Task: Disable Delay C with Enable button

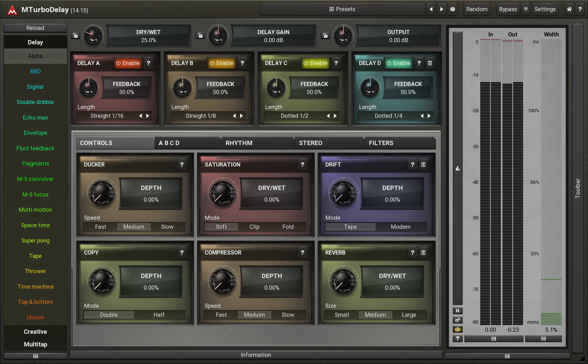Action: [x=315, y=63]
